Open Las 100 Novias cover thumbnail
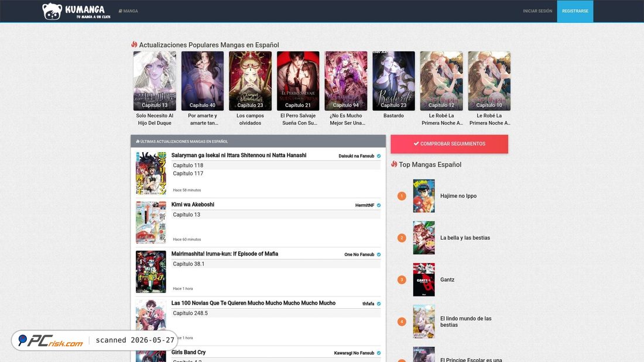 coord(151,315)
